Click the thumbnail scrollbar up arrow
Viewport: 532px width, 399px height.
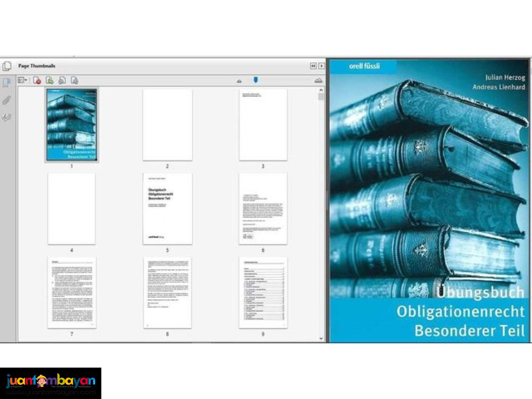(x=321, y=91)
